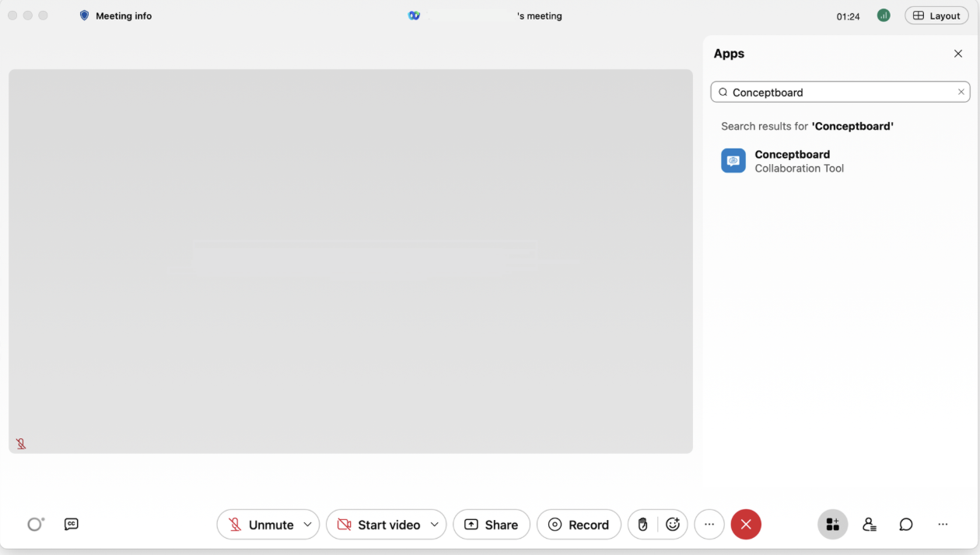Show the Participants list
The image size is (980, 555).
(869, 524)
